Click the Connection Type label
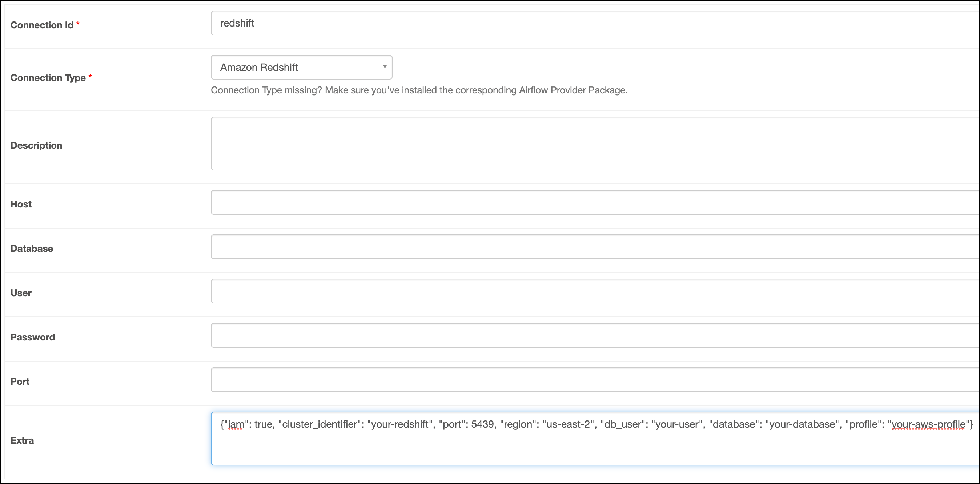The width and height of the screenshot is (980, 484). (48, 78)
